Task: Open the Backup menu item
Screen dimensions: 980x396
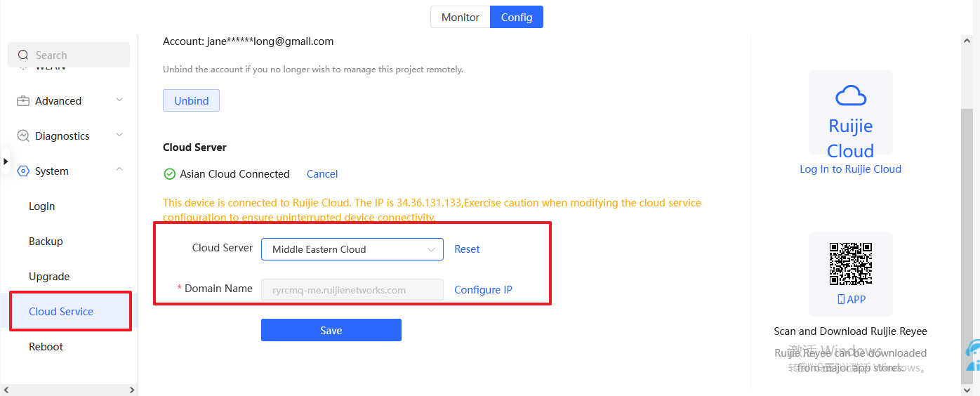Action: 46,242
